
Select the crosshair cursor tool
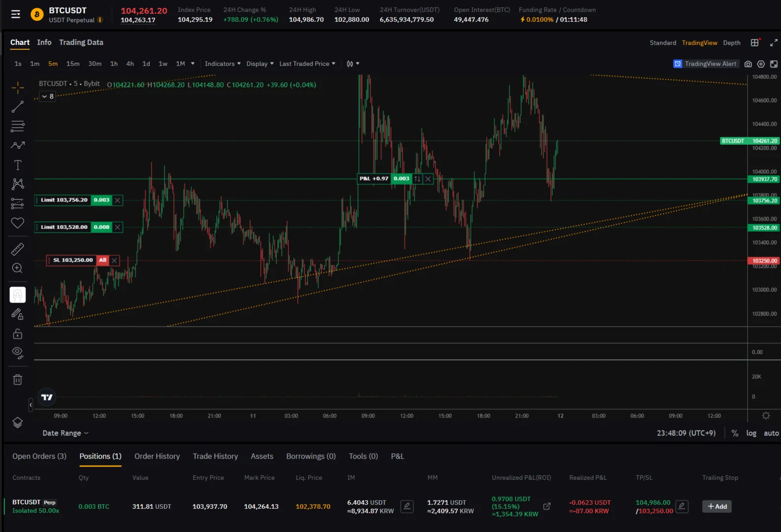(x=18, y=88)
